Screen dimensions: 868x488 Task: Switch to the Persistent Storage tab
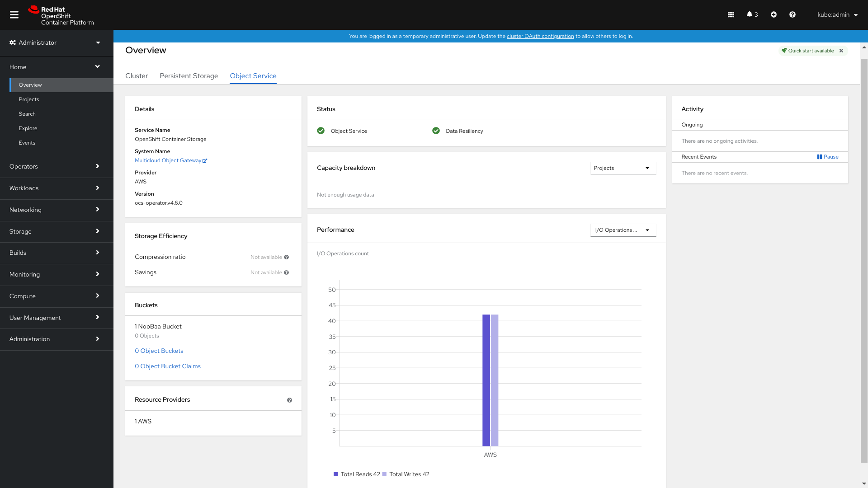(189, 75)
